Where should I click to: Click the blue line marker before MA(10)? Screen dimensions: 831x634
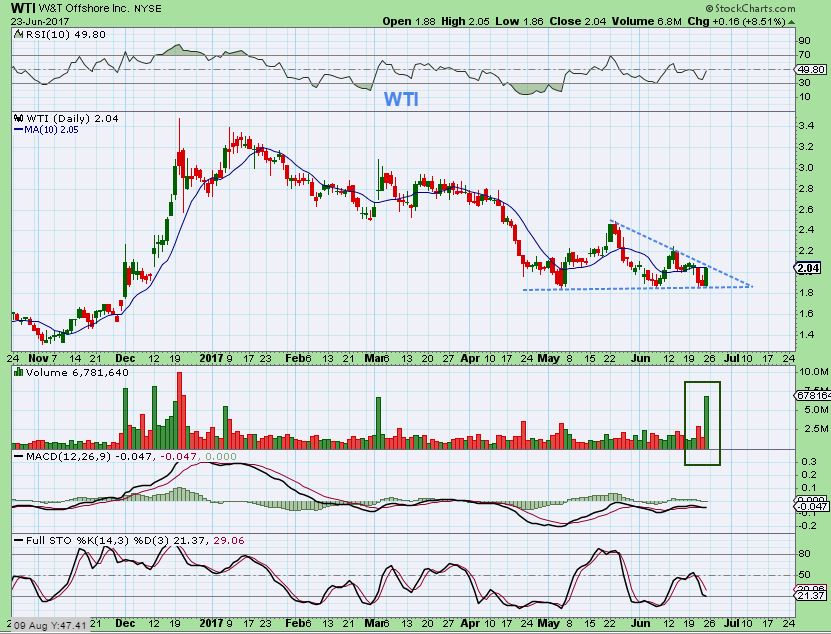[x=19, y=129]
